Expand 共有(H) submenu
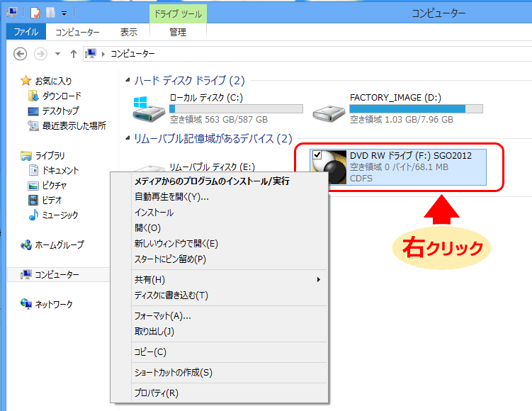 [219, 280]
